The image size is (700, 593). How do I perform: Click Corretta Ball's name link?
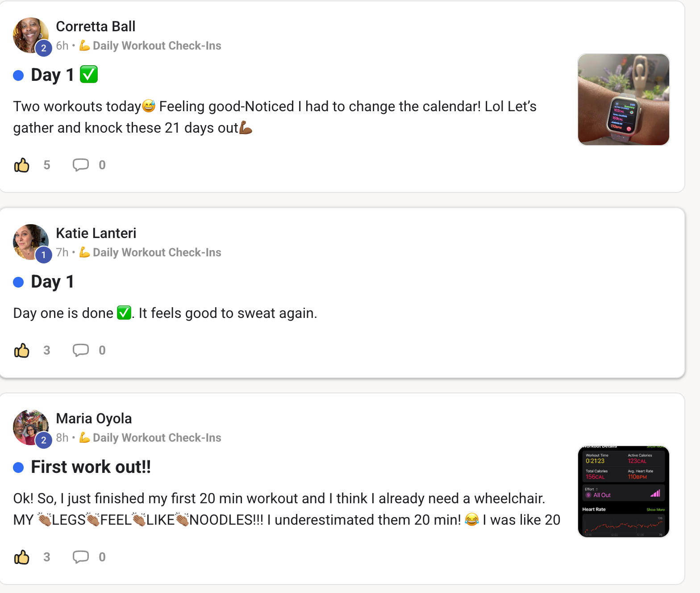click(x=96, y=26)
